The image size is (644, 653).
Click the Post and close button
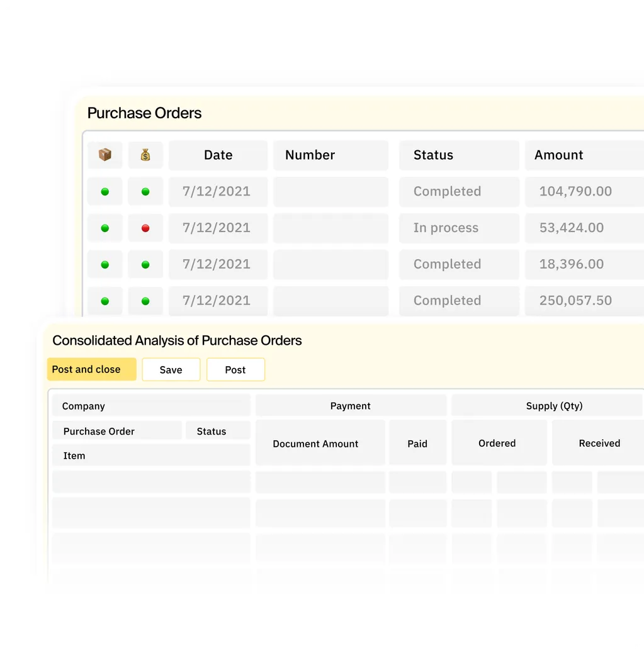click(92, 369)
